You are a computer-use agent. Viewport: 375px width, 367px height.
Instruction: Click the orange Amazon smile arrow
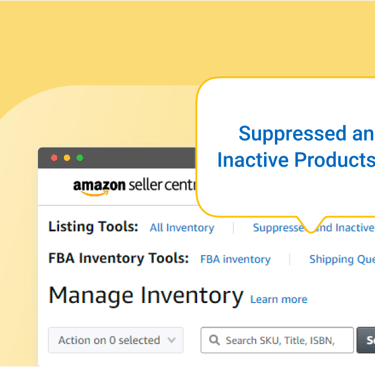[x=95, y=194]
